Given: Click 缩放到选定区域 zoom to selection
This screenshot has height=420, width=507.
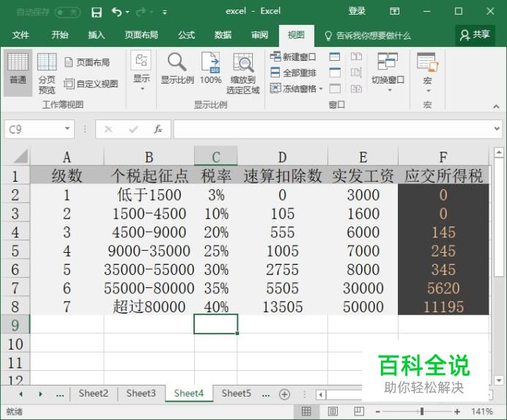Looking at the screenshot, I should [x=243, y=73].
